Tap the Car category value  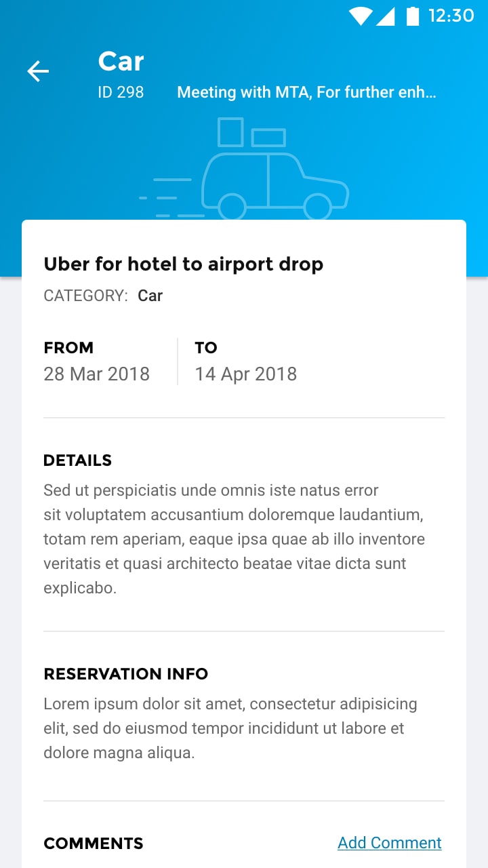coord(150,296)
